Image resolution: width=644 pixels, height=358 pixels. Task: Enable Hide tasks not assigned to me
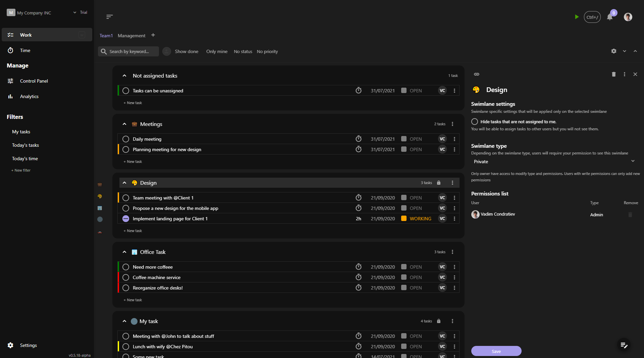coord(475,122)
